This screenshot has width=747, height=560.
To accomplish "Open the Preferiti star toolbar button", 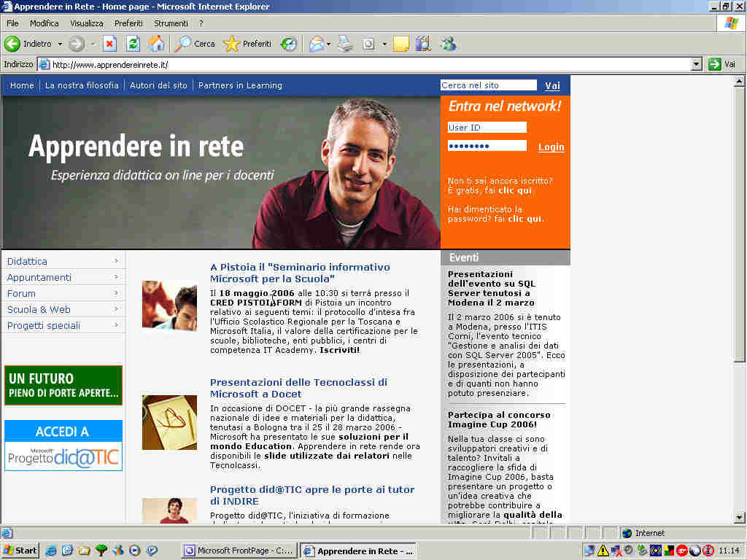I will coord(247,44).
